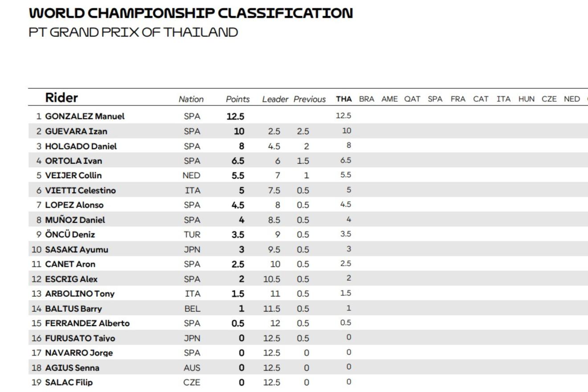Image resolution: width=588 pixels, height=392 pixels.
Task: Click the Rider column header
Action: tap(61, 98)
